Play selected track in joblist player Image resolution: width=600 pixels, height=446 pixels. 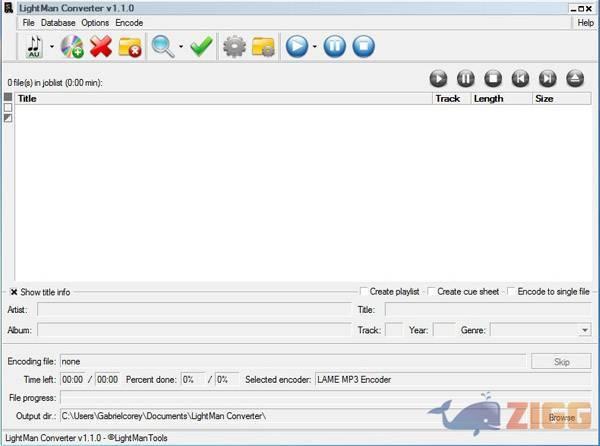[x=438, y=79]
